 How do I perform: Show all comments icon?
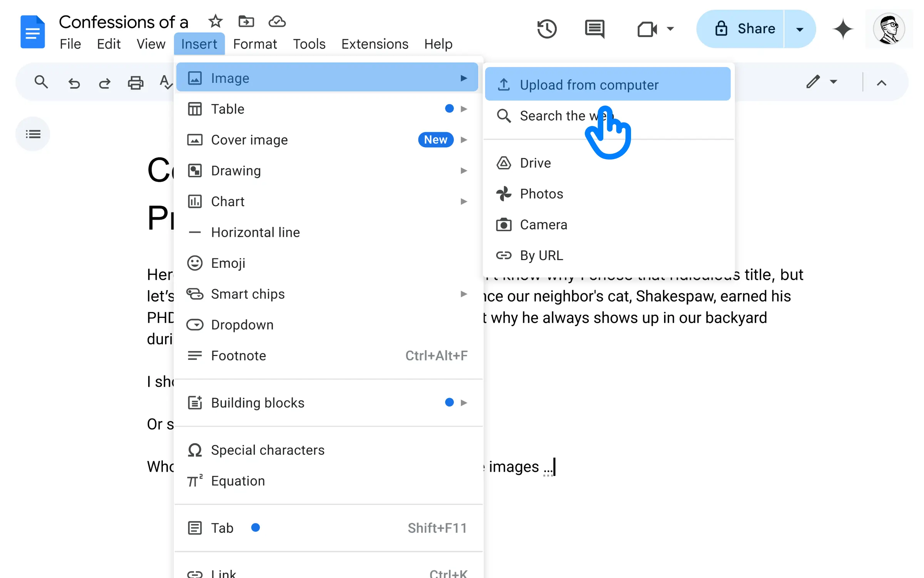(594, 29)
